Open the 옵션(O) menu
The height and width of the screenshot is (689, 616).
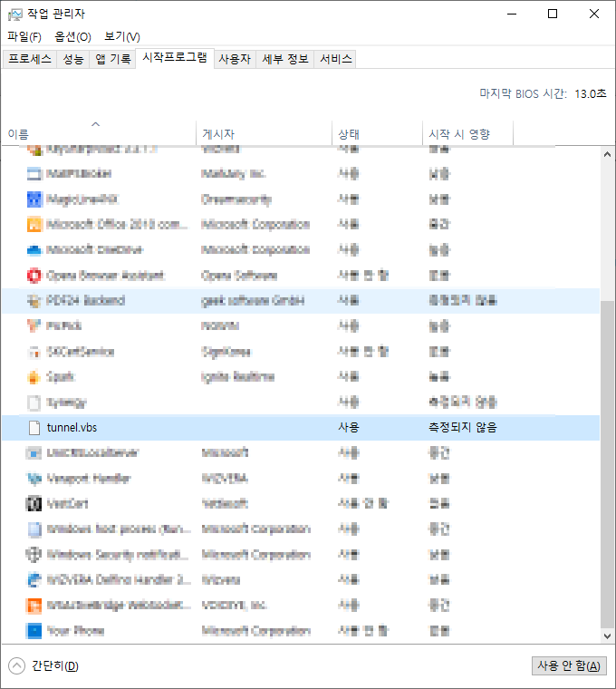pos(72,36)
